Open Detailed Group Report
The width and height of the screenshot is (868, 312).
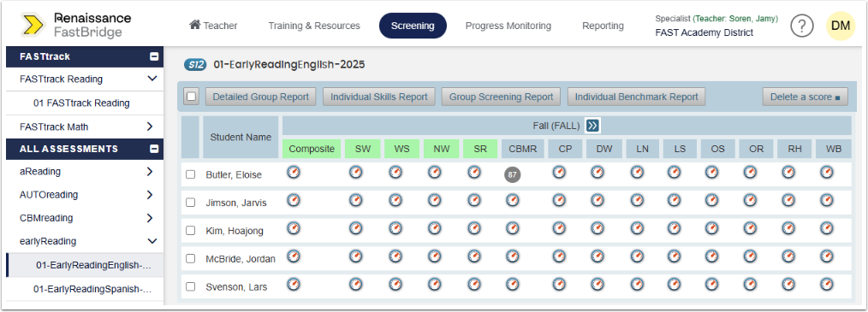tap(261, 97)
